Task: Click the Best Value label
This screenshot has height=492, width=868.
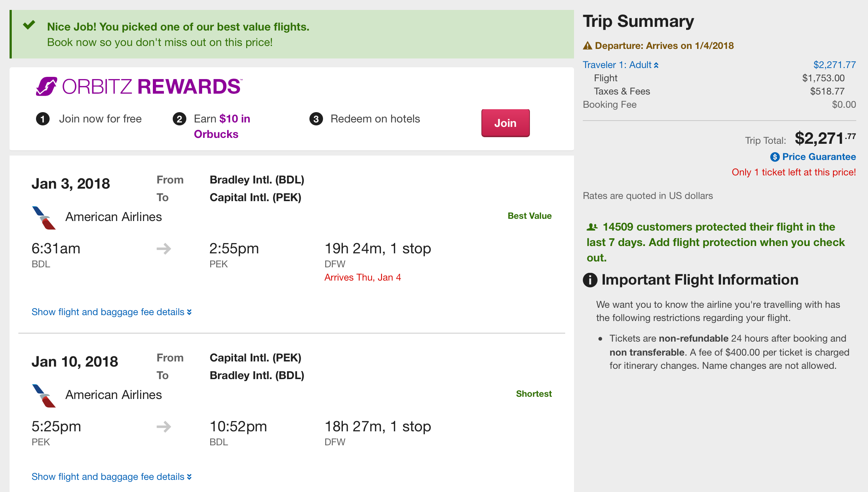Action: point(529,216)
